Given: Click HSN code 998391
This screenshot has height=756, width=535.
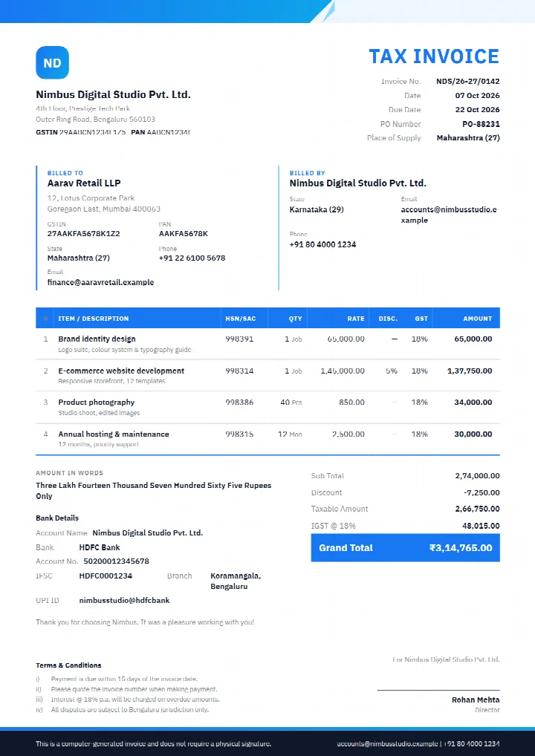Looking at the screenshot, I should click(239, 339).
